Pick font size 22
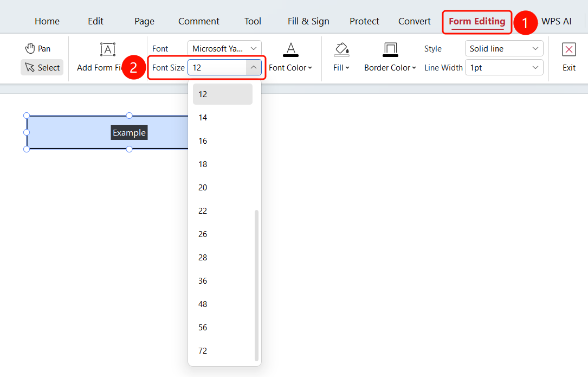The width and height of the screenshot is (588, 377). [223, 210]
